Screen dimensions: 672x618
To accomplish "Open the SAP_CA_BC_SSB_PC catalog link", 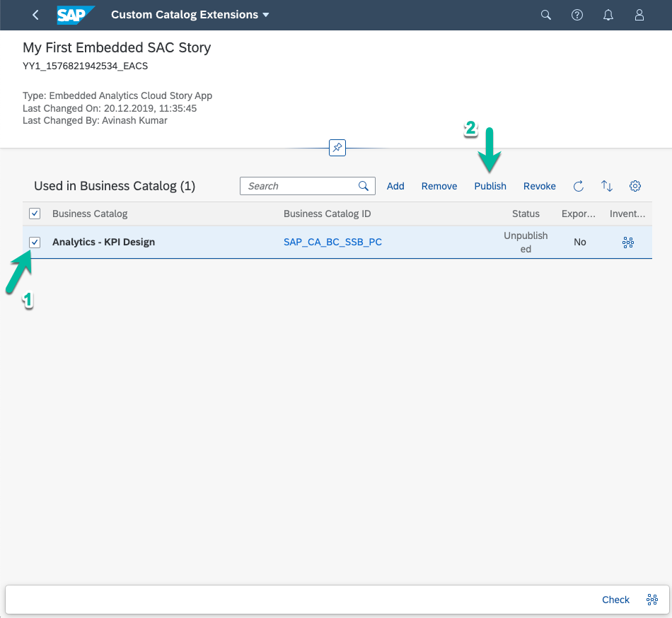I will click(332, 242).
